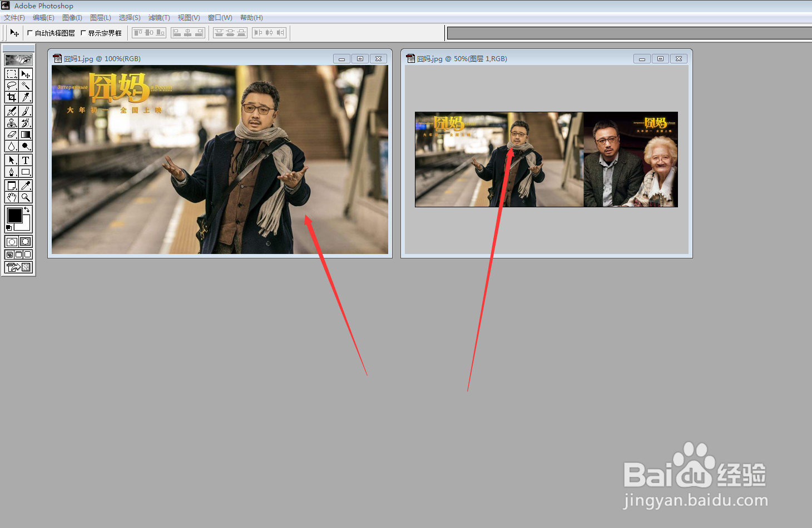The width and height of the screenshot is (812, 528).
Task: Click the black foreground color swatch
Action: pos(15,215)
